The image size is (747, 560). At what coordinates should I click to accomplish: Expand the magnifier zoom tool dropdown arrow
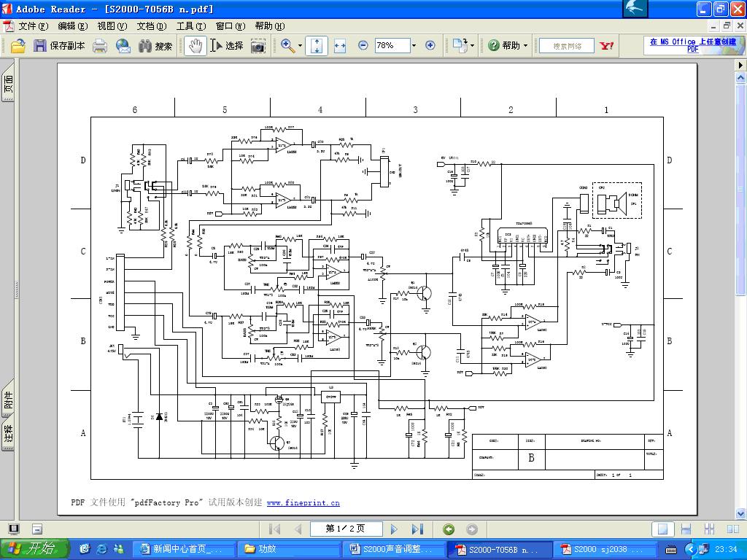coord(301,46)
